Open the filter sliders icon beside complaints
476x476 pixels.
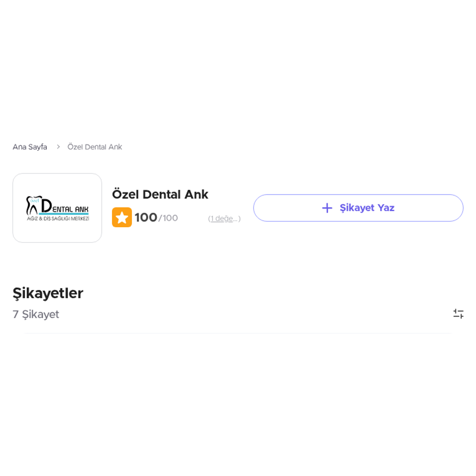[458, 314]
